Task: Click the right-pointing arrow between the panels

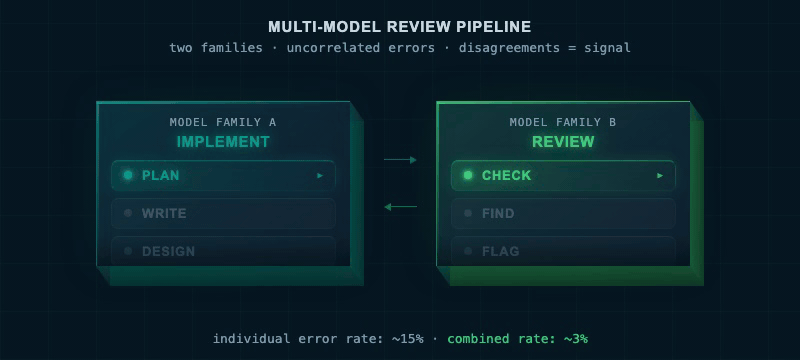Action: [x=401, y=160]
